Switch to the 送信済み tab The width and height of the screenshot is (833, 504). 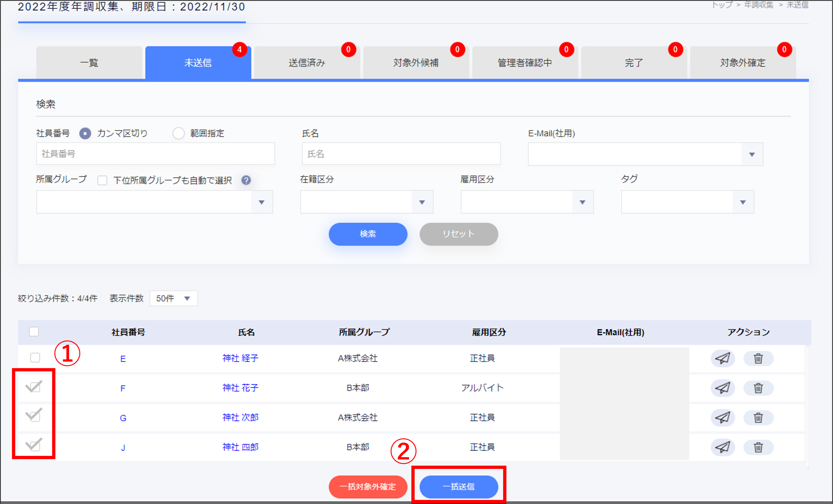tap(307, 62)
